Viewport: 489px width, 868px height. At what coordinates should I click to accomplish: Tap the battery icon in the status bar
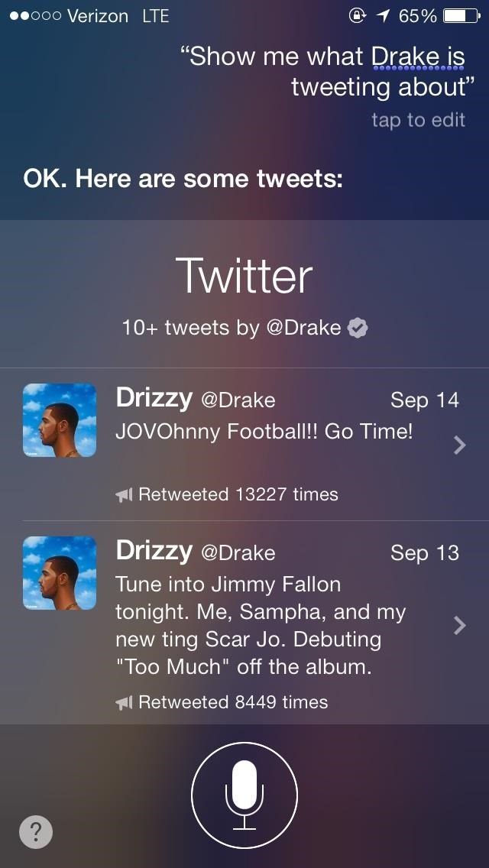(x=461, y=16)
